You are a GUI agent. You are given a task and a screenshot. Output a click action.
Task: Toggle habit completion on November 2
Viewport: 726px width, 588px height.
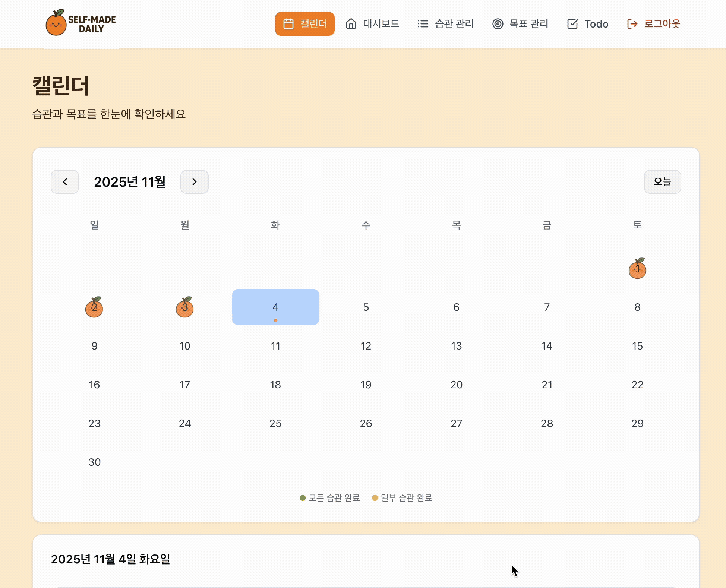[94, 307]
